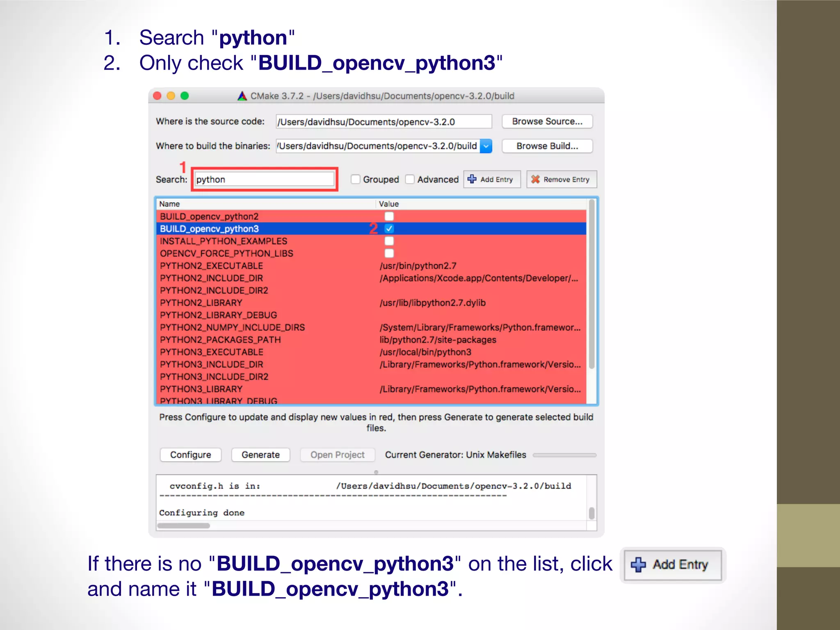Image resolution: width=840 pixels, height=630 pixels.
Task: Select the PYTHON2_LIBRARY entry name
Action: (x=201, y=302)
